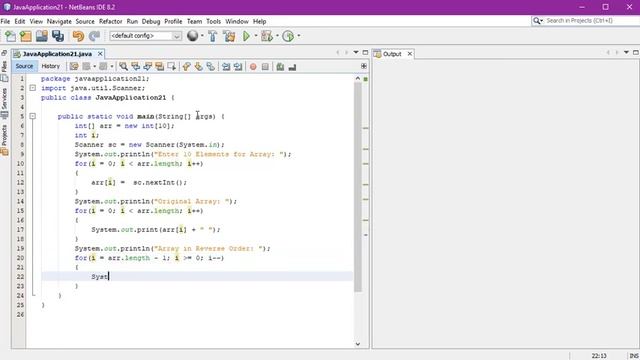Click the Last Edit icon in editor toolbar
Image resolution: width=640 pixels, height=360 pixels.
(74, 67)
